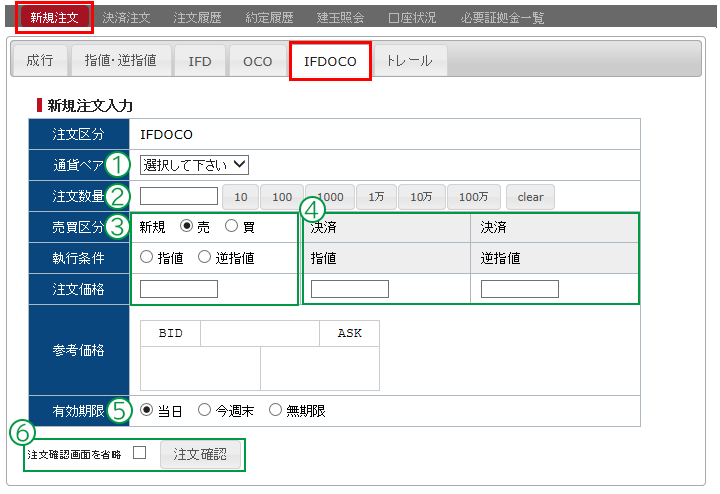Add 1万 to order quantity

click(376, 197)
